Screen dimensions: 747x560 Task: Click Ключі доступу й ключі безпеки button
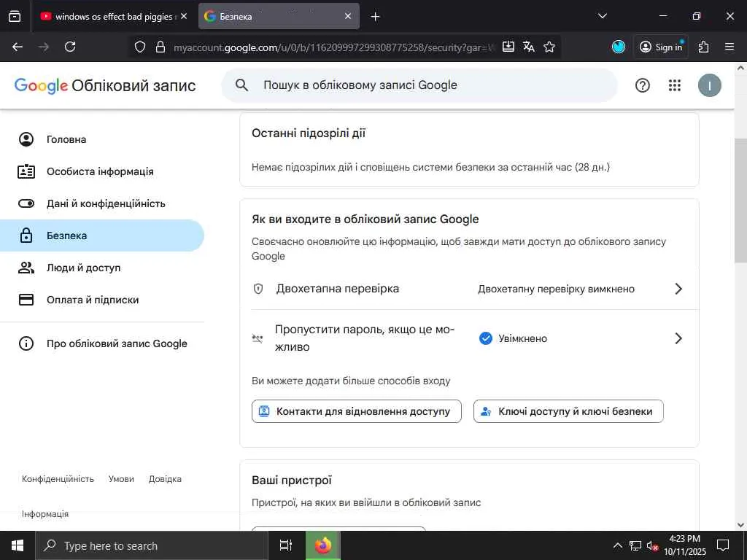pos(568,411)
